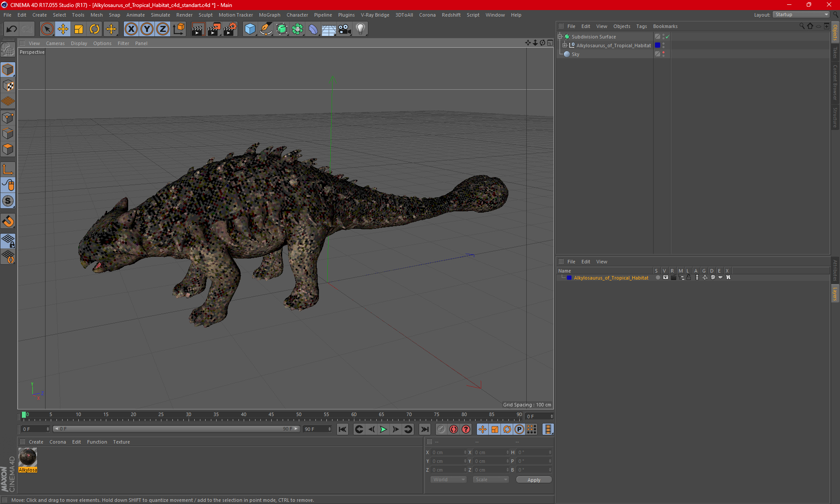Add a Camera object
Image resolution: width=840 pixels, height=504 pixels.
pos(345,29)
